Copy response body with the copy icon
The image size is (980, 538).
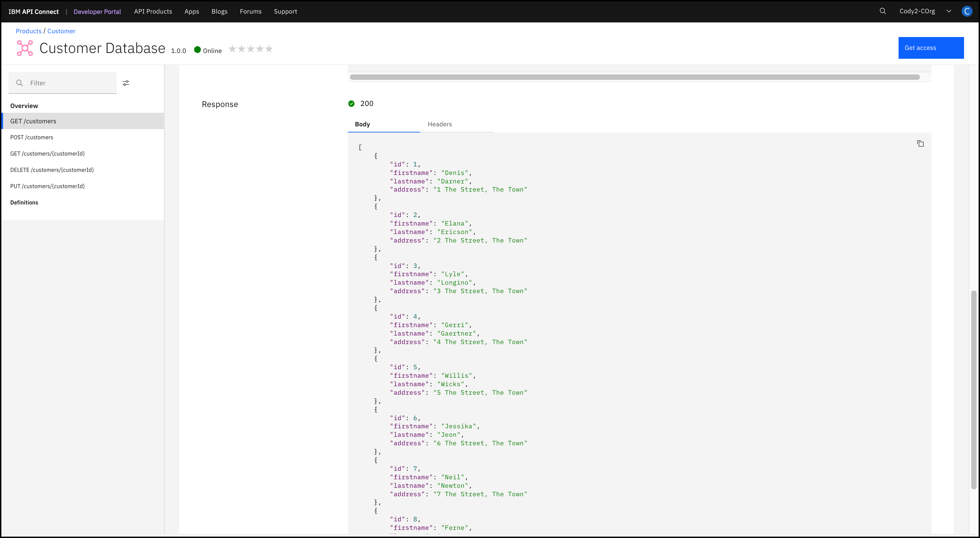click(x=920, y=144)
